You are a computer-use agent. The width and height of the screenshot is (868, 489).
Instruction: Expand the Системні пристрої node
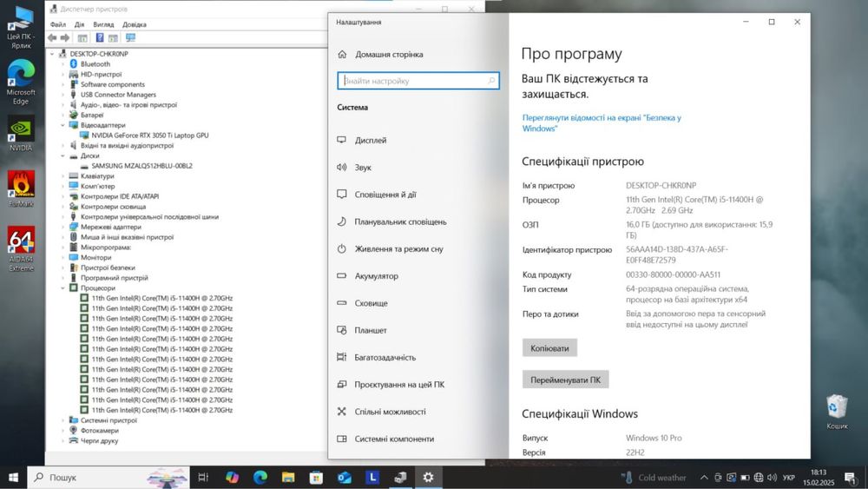point(62,420)
